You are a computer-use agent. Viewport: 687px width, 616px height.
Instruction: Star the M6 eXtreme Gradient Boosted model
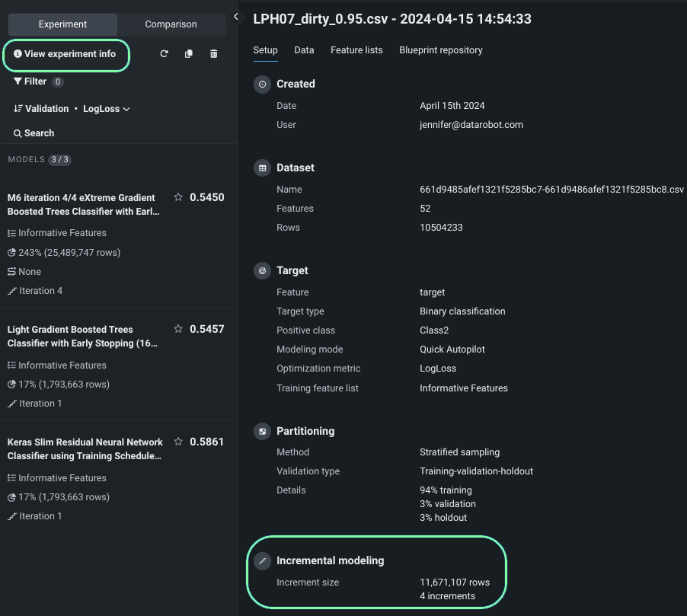click(178, 197)
